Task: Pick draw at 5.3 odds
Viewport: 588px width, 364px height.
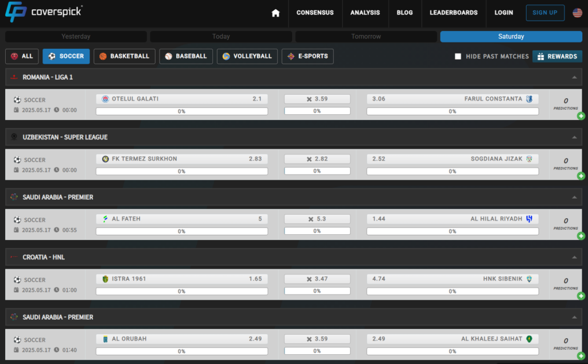Action: [x=317, y=219]
